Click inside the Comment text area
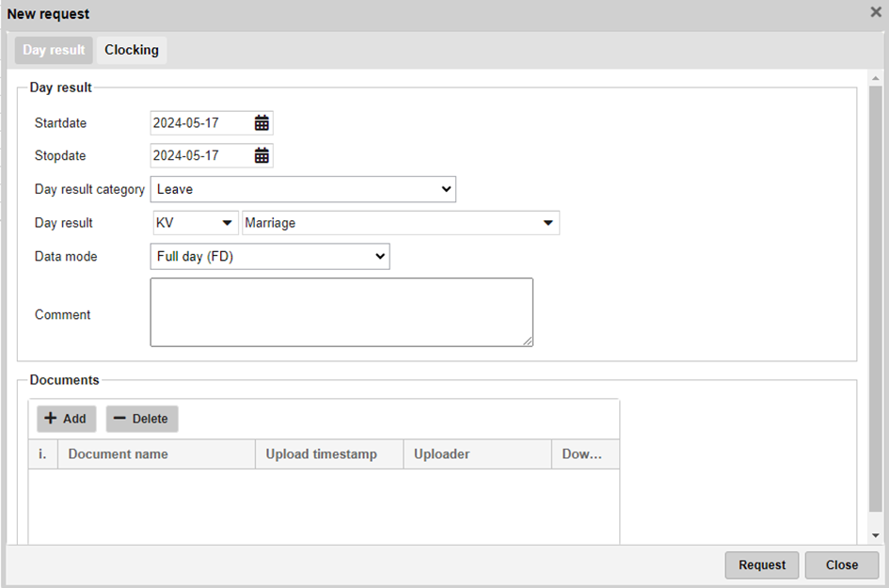The image size is (889, 588). (x=341, y=312)
